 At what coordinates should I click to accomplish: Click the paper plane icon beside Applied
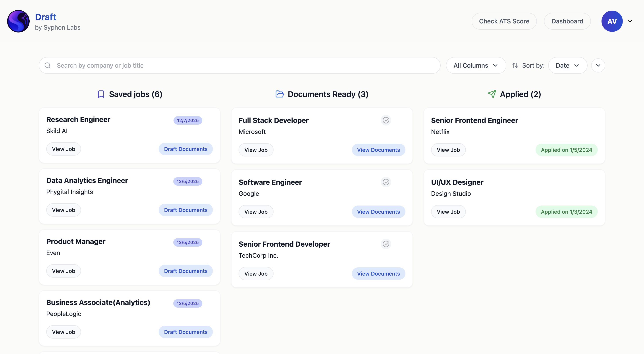point(492,94)
